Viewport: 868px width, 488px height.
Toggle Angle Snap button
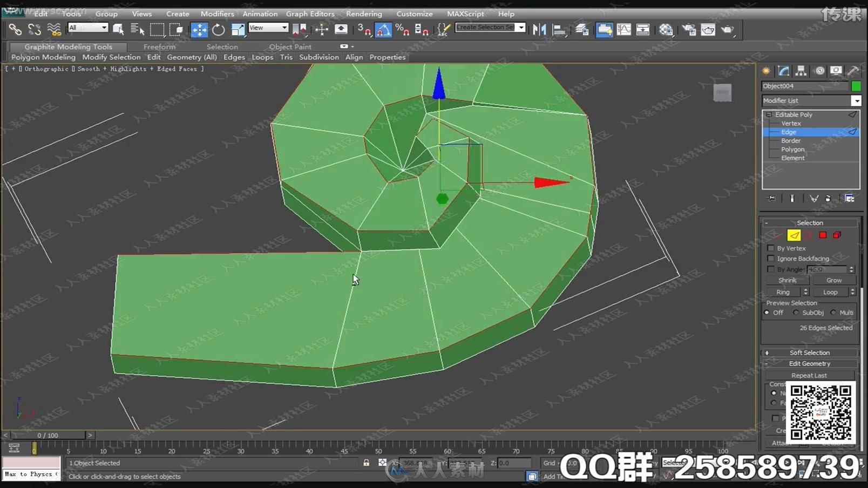(x=383, y=30)
